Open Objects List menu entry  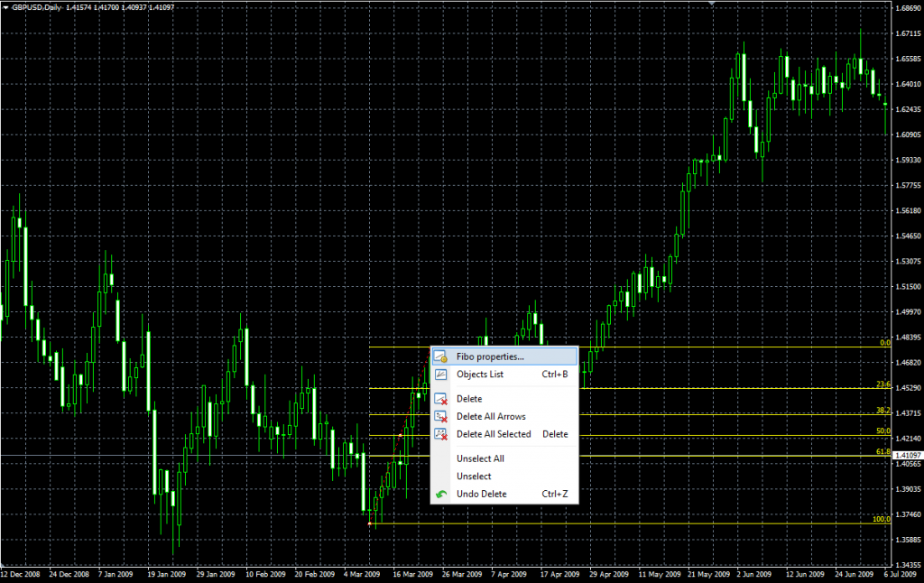(x=504, y=375)
